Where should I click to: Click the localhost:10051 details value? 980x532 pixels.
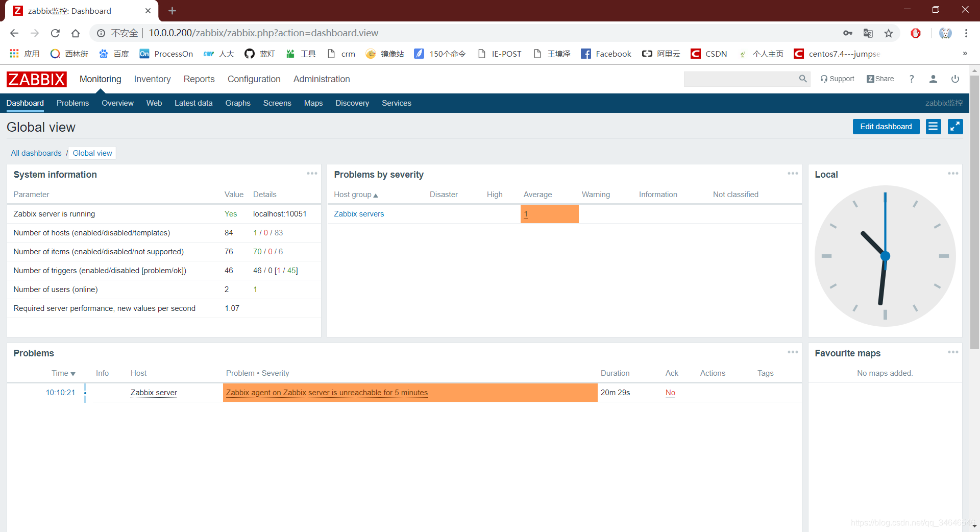pyautogui.click(x=280, y=214)
